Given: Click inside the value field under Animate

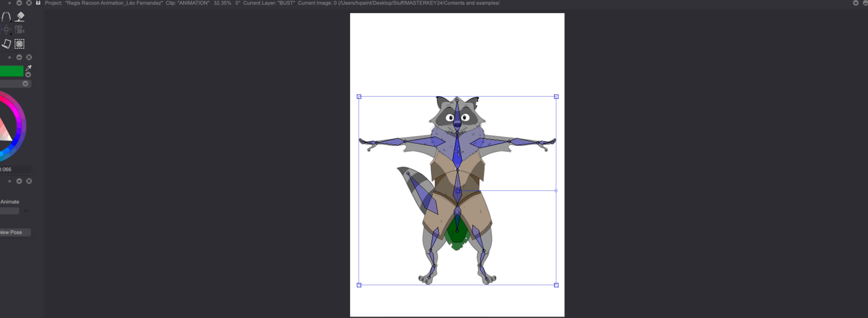Looking at the screenshot, I should click(9, 211).
